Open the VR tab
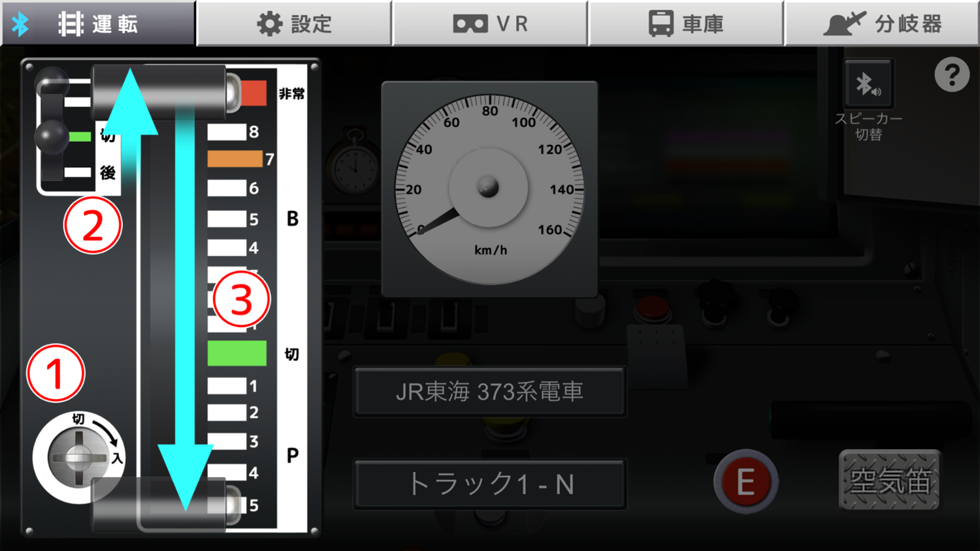 tap(490, 24)
